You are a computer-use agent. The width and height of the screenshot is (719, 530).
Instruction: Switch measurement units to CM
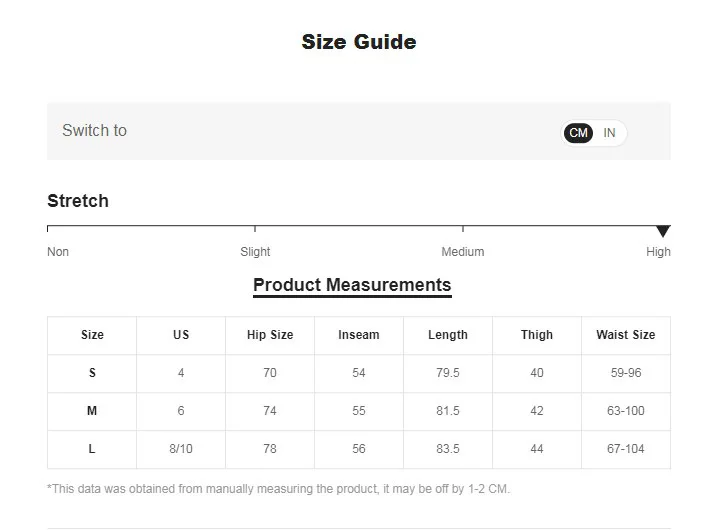(578, 133)
